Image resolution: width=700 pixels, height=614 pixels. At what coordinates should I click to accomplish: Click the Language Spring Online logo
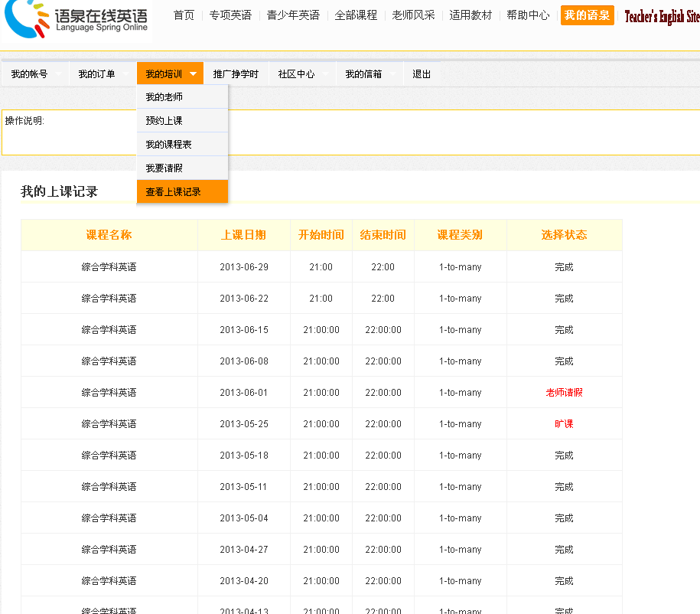coord(77,19)
